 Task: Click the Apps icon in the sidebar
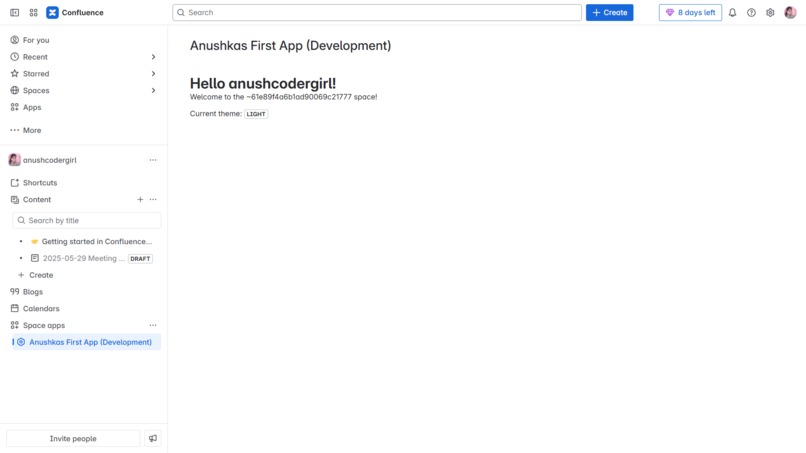(14, 107)
